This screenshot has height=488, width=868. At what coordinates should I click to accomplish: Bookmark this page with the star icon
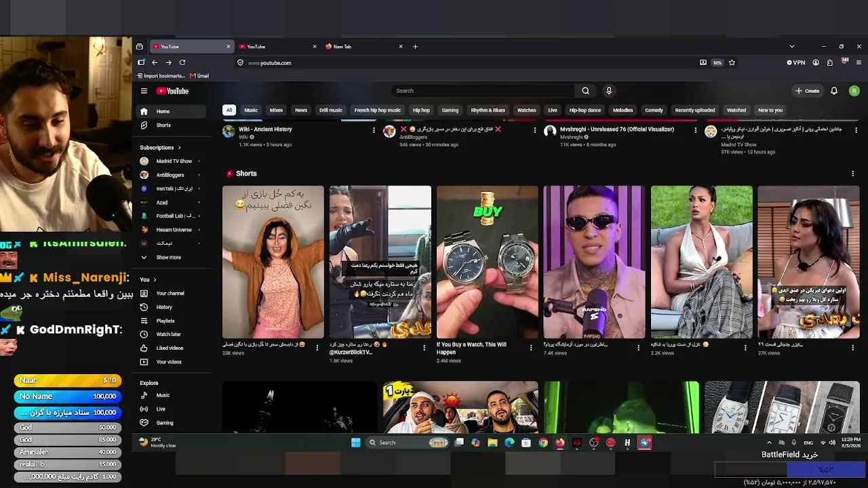click(732, 62)
